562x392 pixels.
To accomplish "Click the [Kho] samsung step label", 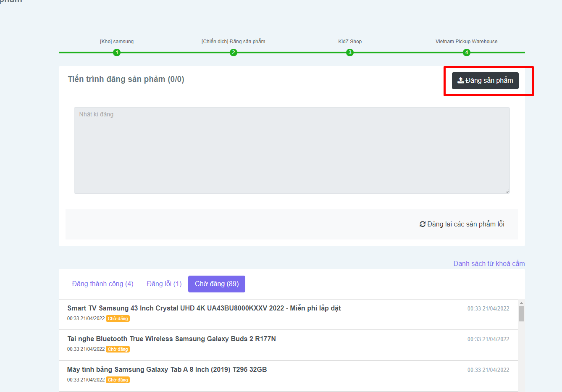I will (x=117, y=42).
